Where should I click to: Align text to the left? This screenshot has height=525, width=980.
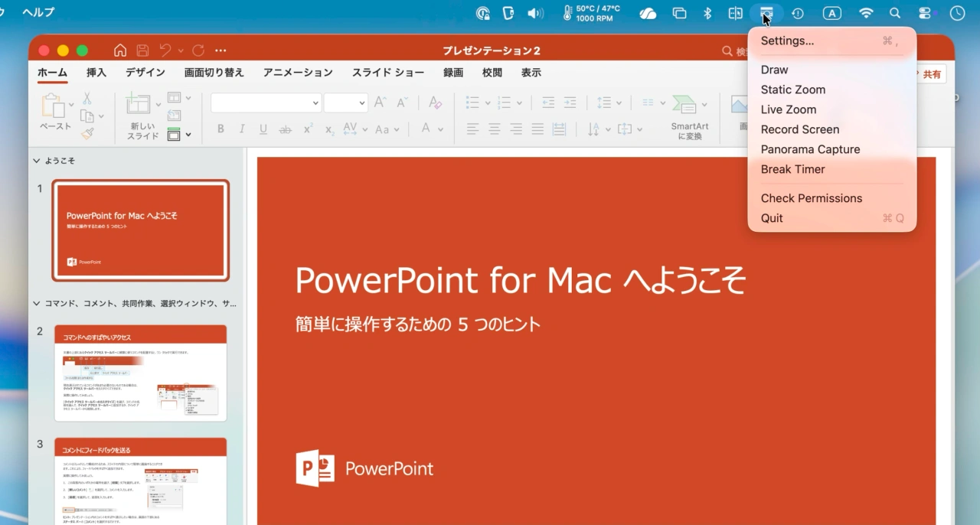[x=472, y=129]
